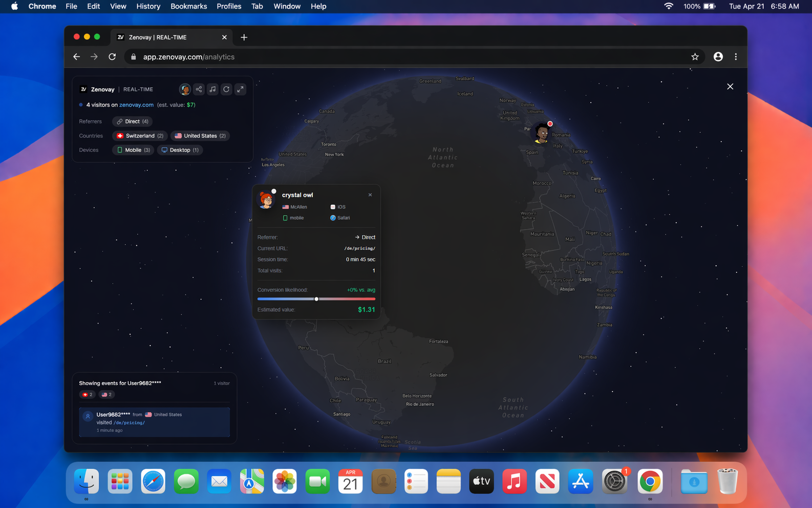Screen dimensions: 812x508
Task: Open the share icon in Zenovay panel
Action: click(199, 89)
